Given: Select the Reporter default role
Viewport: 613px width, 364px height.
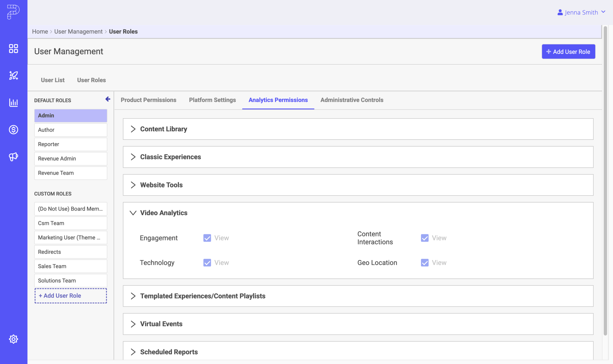Looking at the screenshot, I should click(71, 144).
